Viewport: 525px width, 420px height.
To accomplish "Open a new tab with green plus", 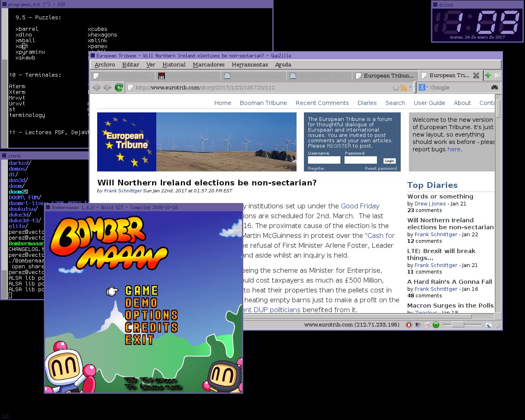I will point(488,75).
